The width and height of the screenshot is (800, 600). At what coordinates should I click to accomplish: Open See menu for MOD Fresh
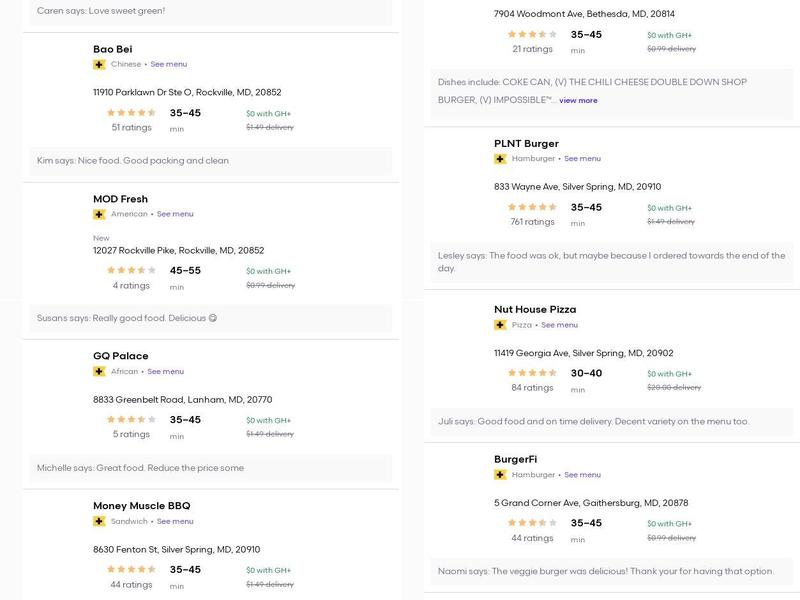pyautogui.click(x=175, y=214)
